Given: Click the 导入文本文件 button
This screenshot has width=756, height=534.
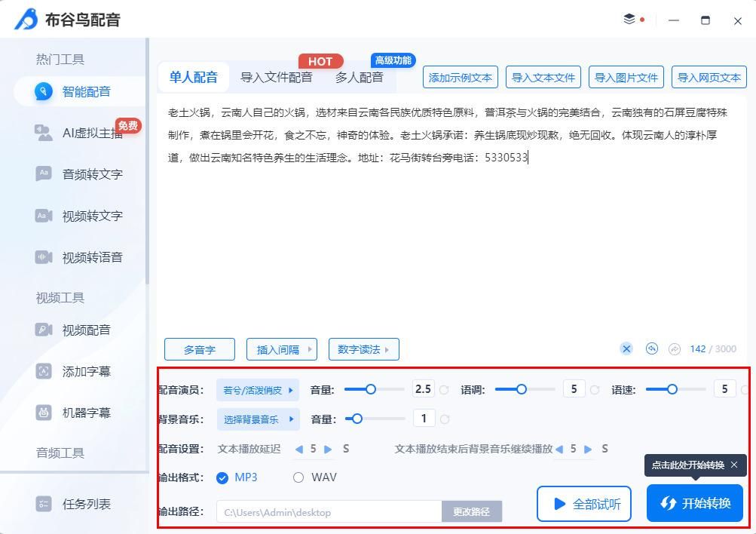Looking at the screenshot, I should 543,77.
